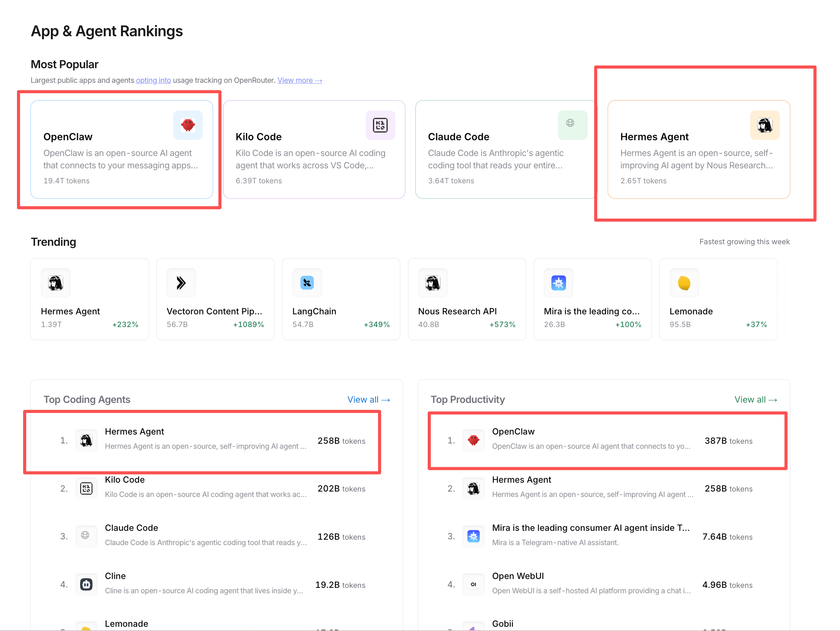Screen dimensions: 840x631
Task: Click the '+349%' growth figure
Action: tap(376, 324)
